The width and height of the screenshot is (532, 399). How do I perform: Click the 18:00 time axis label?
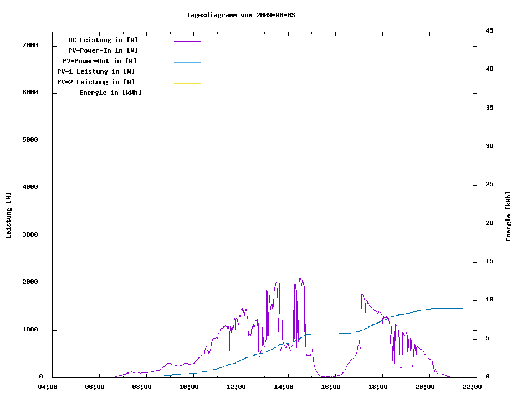point(377,387)
